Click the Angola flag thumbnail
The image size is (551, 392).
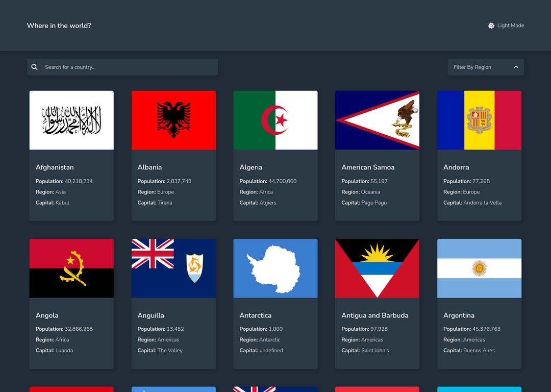(71, 268)
